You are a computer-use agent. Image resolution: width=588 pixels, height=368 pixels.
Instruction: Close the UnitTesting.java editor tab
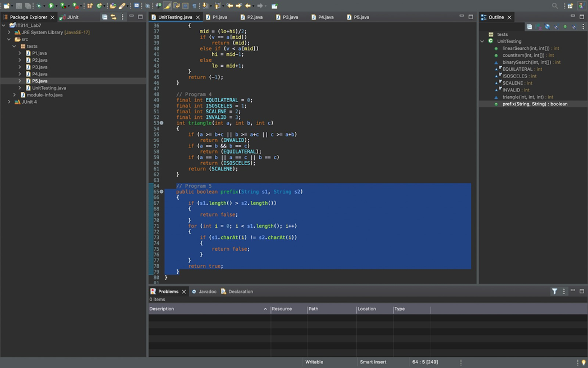pos(197,17)
